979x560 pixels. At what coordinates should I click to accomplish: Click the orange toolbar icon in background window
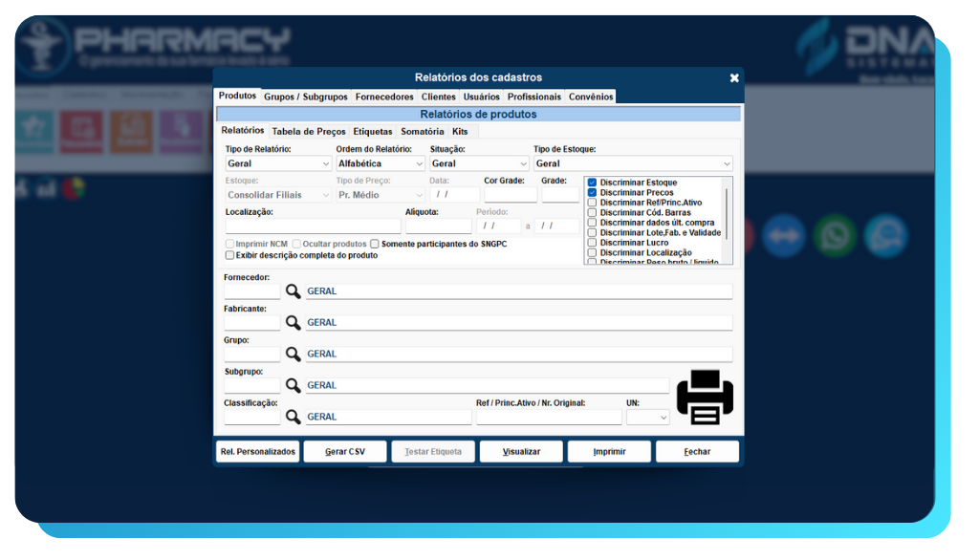coord(131,131)
